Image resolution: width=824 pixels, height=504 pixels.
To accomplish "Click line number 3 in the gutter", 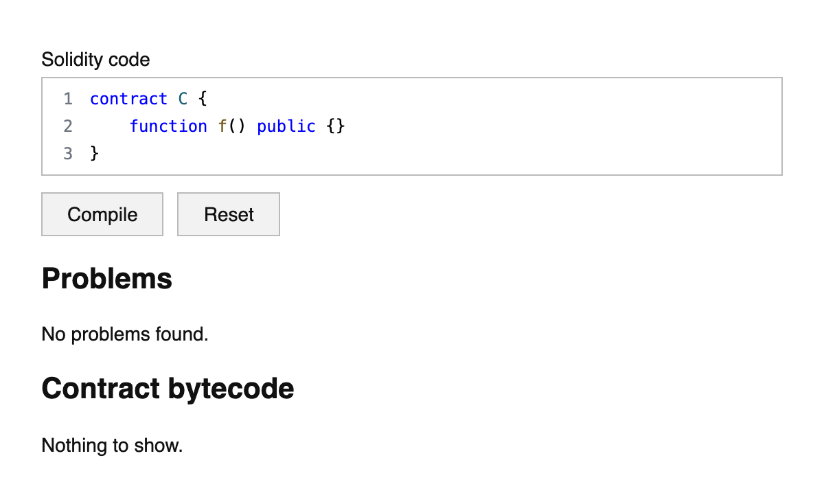I will coord(67,153).
